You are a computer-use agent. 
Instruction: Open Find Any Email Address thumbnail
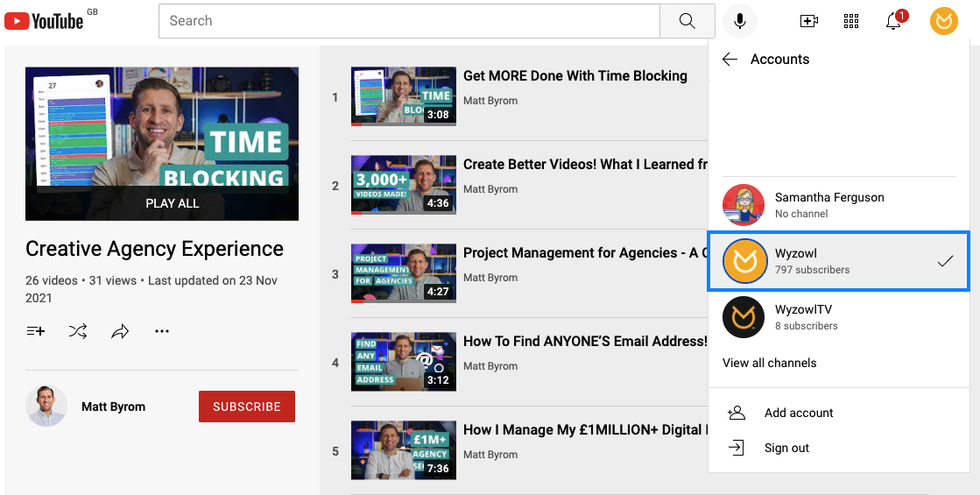coord(404,362)
